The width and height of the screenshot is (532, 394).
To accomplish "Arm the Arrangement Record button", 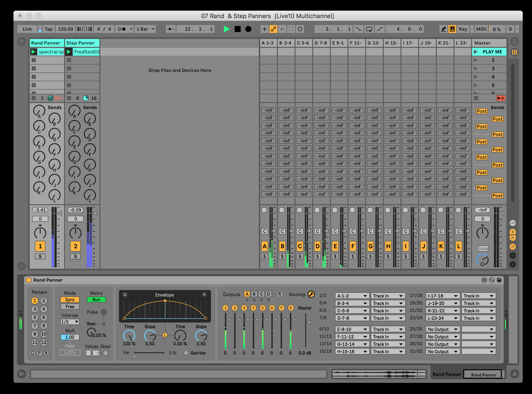I will click(248, 29).
